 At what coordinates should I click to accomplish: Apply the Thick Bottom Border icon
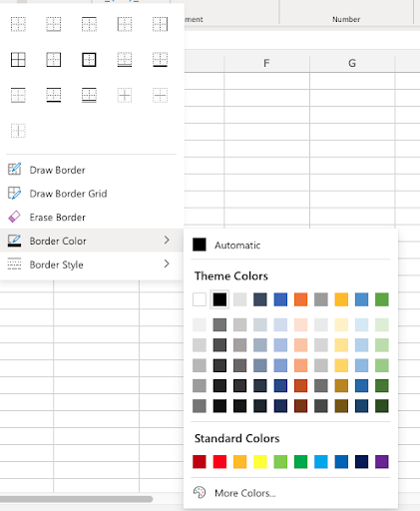tap(160, 60)
